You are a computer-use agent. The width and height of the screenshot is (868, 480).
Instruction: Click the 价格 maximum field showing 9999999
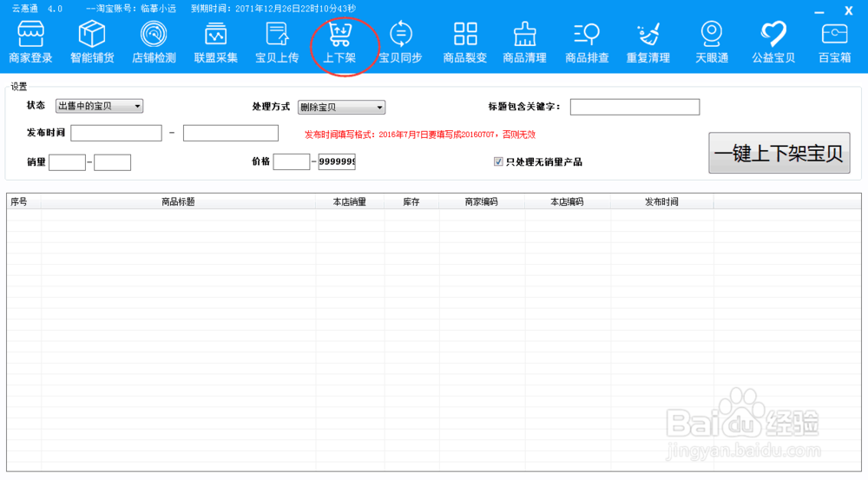337,161
